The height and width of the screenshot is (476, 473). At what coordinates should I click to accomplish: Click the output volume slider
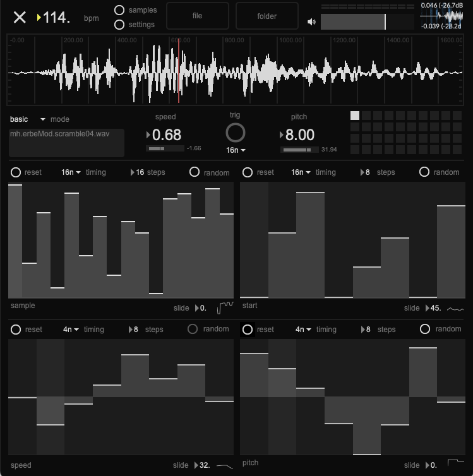pos(368,22)
